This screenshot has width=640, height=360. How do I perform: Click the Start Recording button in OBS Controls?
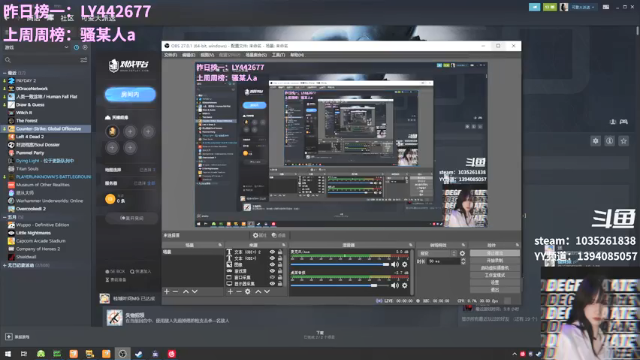[495, 260]
